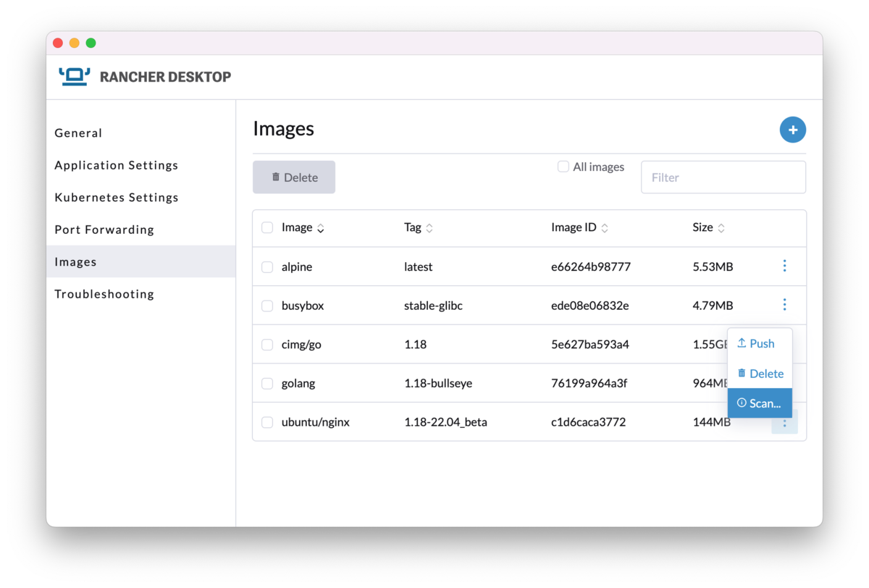Tick the ubuntu/nginx row checkbox

pyautogui.click(x=267, y=422)
